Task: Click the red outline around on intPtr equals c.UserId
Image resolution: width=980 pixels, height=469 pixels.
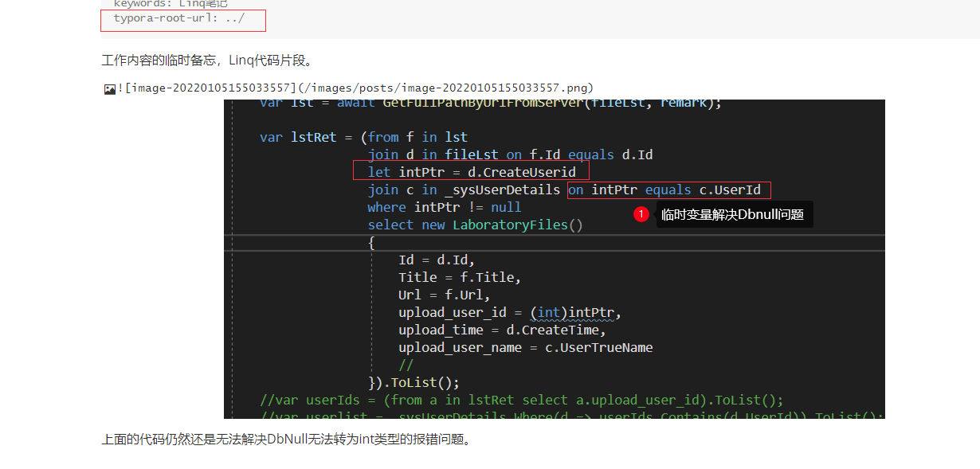Action: tap(669, 190)
